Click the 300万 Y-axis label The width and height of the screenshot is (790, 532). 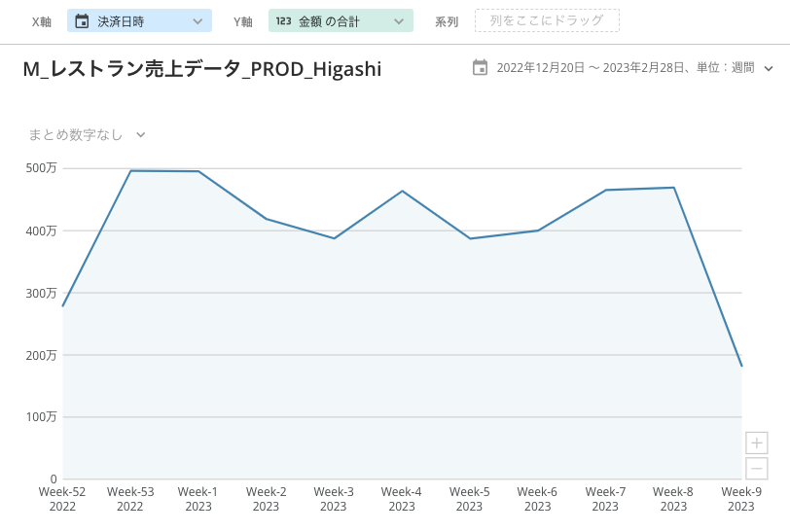[x=41, y=293]
